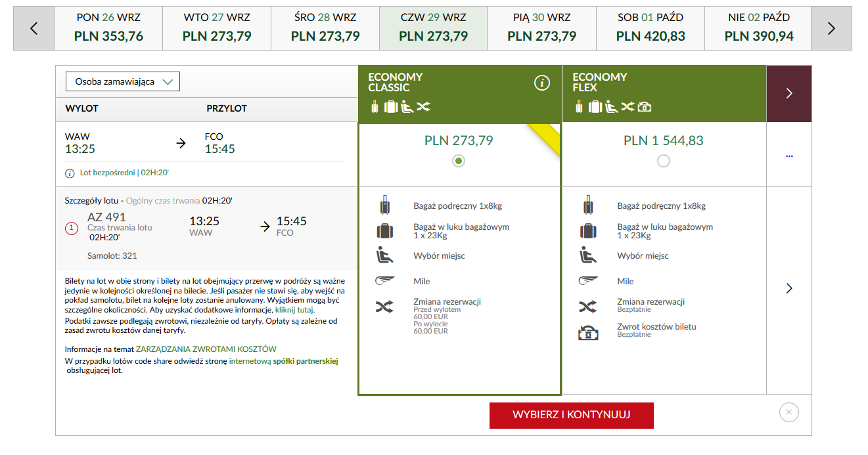Click change reservation arrows icon in Classic details

tap(384, 307)
